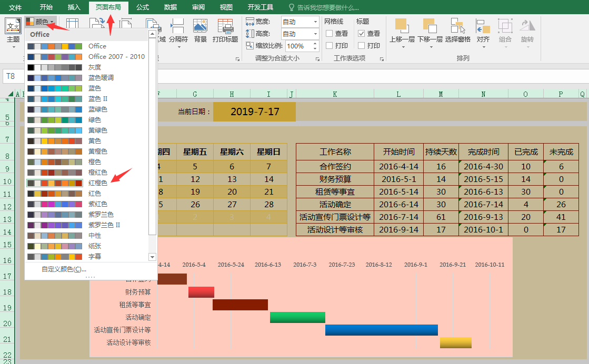
Task: Click the 缩放比例 scale icon
Action: 250,45
